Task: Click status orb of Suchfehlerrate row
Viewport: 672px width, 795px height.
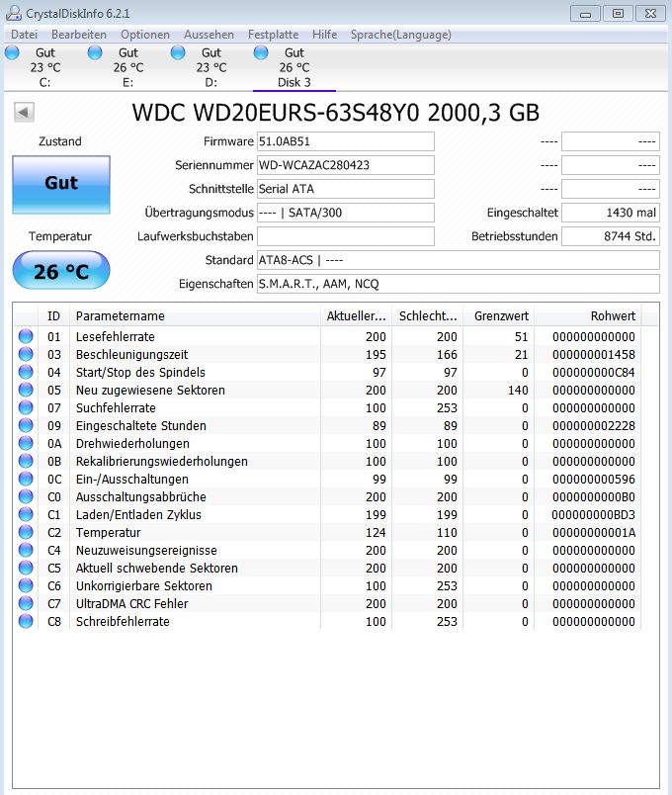Action: [x=26, y=407]
